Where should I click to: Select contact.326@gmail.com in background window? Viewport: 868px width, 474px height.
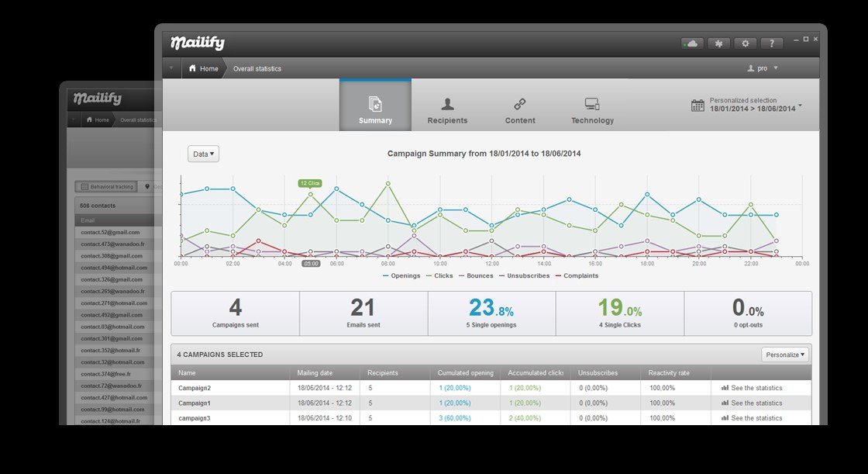pyautogui.click(x=112, y=279)
